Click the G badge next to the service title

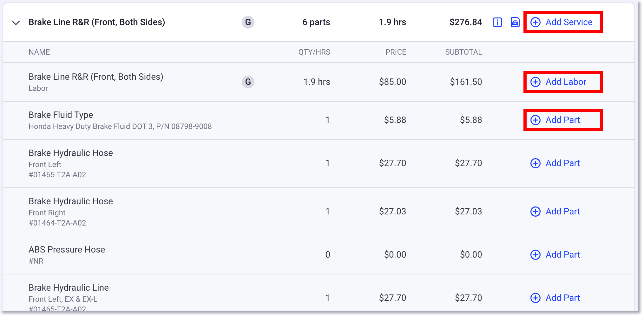pos(248,22)
